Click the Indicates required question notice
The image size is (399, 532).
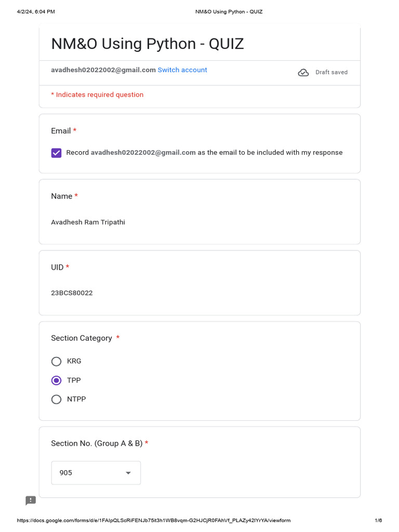pyautogui.click(x=97, y=95)
